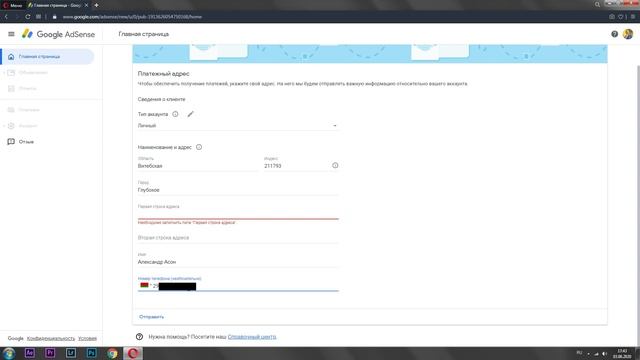The height and width of the screenshot is (360, 640).
Task: Click the Google footer link
Action: click(16, 338)
